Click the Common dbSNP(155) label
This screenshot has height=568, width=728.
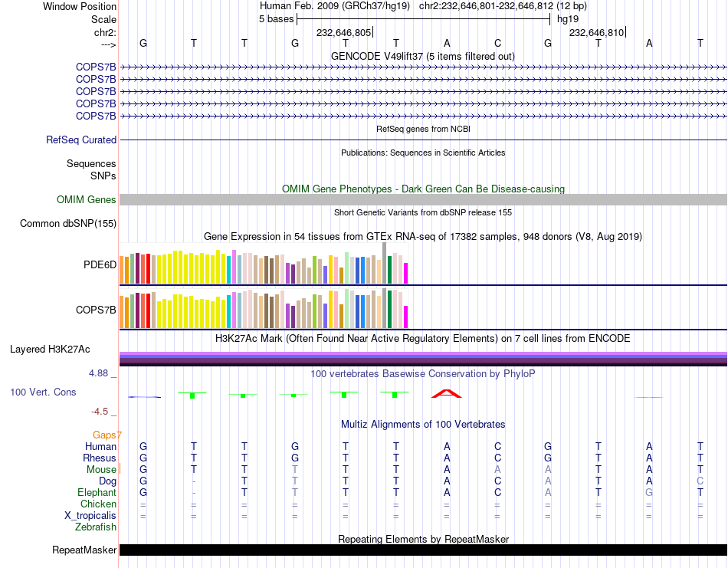[x=68, y=224]
